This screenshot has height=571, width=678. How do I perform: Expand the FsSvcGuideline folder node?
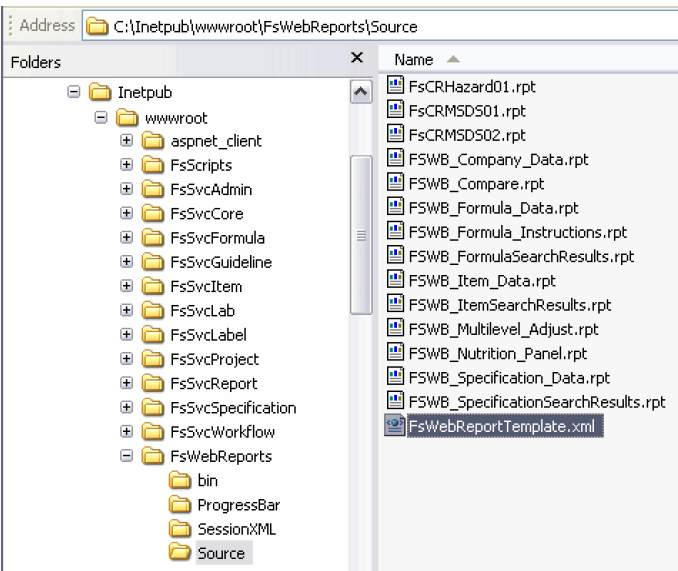point(126,262)
